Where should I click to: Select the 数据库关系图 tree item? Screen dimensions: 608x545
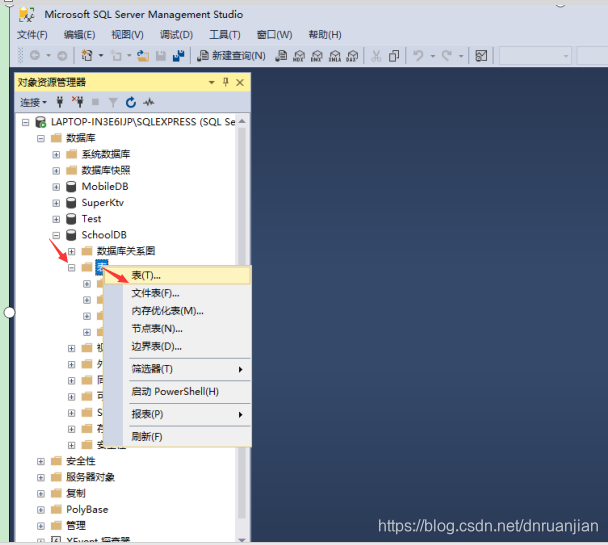126,251
